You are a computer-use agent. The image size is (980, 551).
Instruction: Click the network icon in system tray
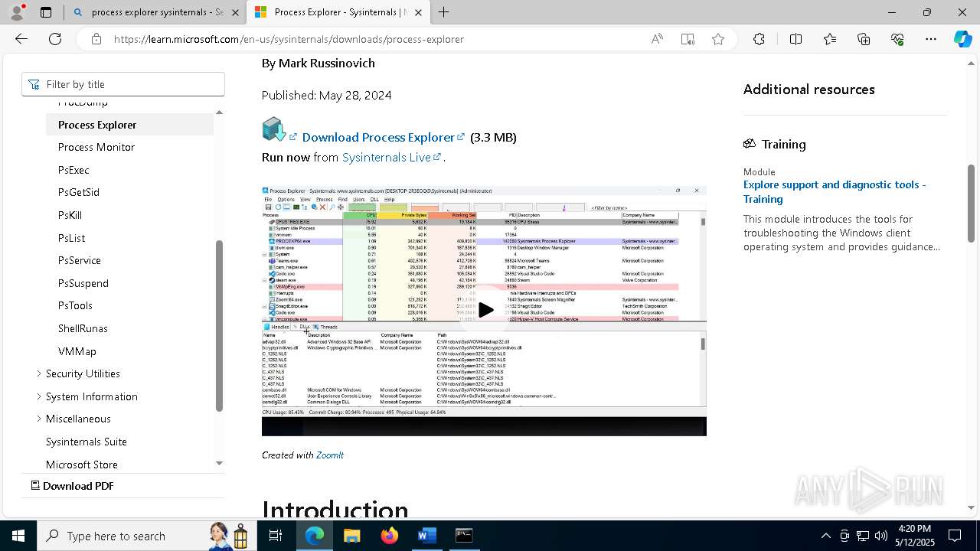[863, 536]
